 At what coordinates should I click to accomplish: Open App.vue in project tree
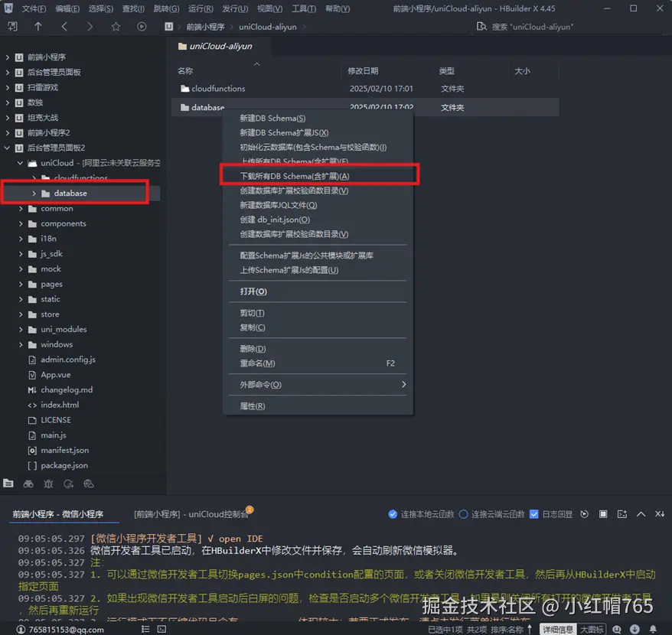click(x=55, y=374)
